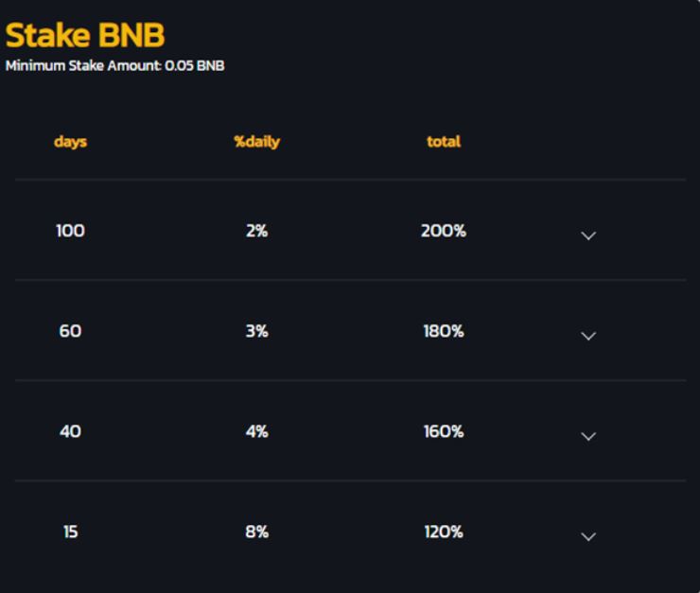Click the 4% daily rate cell
The width and height of the screenshot is (700, 593).
pos(257,431)
